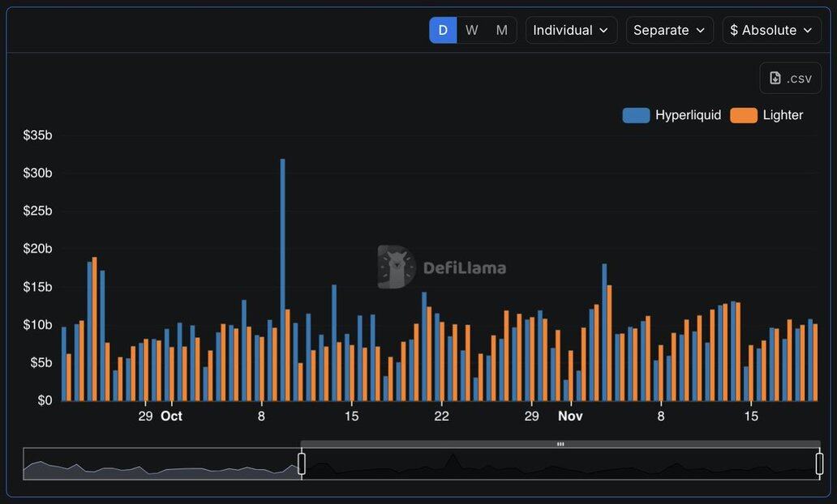Click the grip icon atop range selector
The image size is (837, 504).
[560, 444]
